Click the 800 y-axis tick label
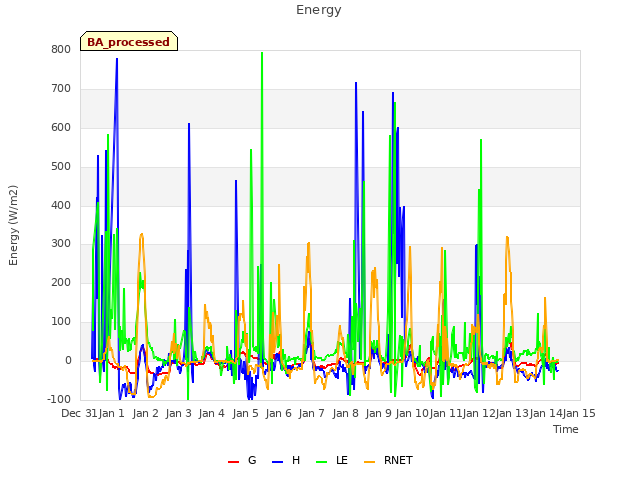The height and width of the screenshot is (480, 640). (x=61, y=49)
